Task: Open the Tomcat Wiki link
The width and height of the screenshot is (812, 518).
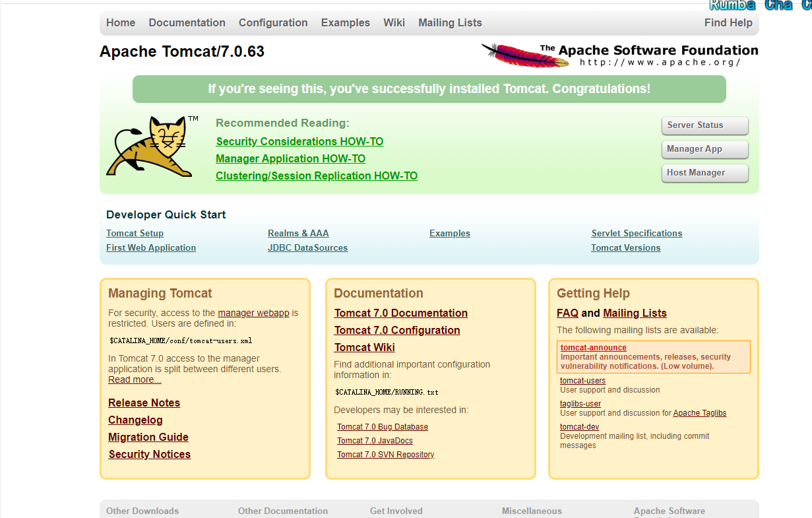Action: [x=365, y=347]
